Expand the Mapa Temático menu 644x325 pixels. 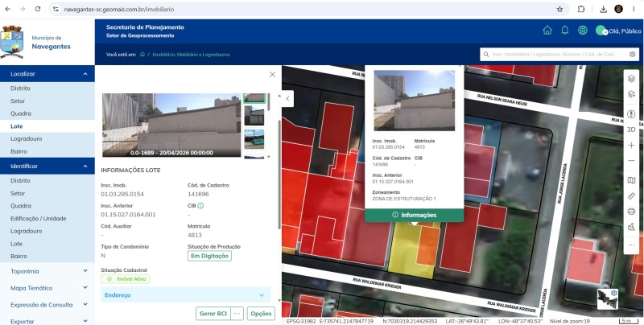47,288
